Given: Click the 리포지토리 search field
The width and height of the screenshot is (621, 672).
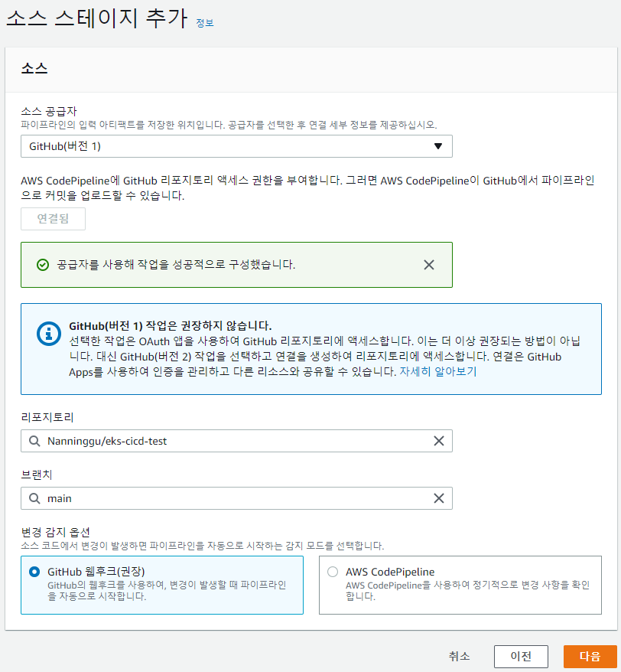Looking at the screenshot, I should pos(236,441).
